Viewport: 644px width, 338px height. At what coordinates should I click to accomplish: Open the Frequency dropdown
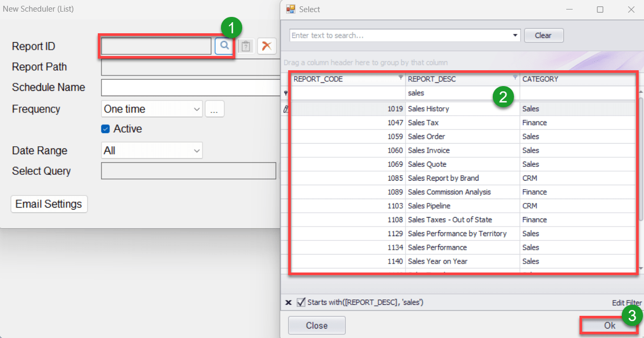point(197,109)
